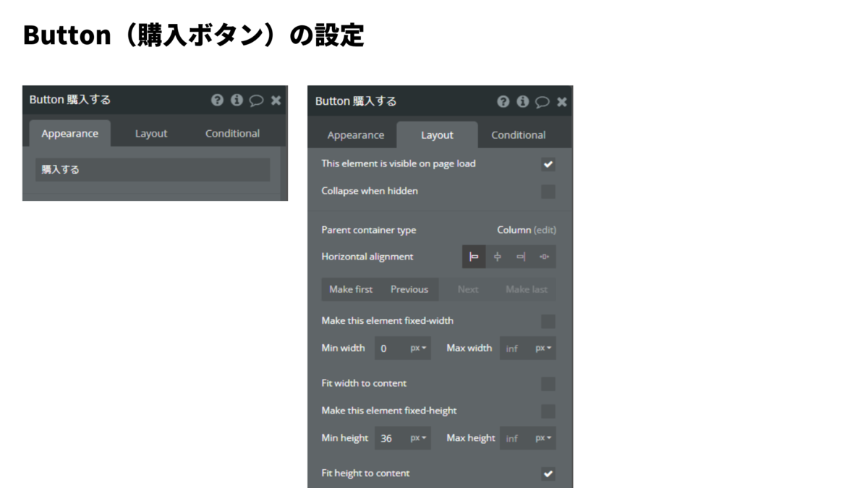Click the (edit) link beside Column

[545, 230]
